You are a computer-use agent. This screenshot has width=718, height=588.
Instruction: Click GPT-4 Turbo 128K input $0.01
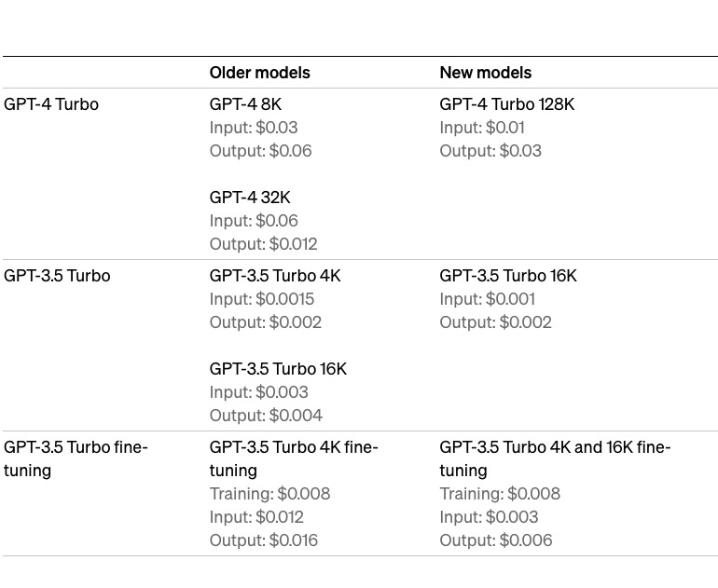tap(482, 128)
